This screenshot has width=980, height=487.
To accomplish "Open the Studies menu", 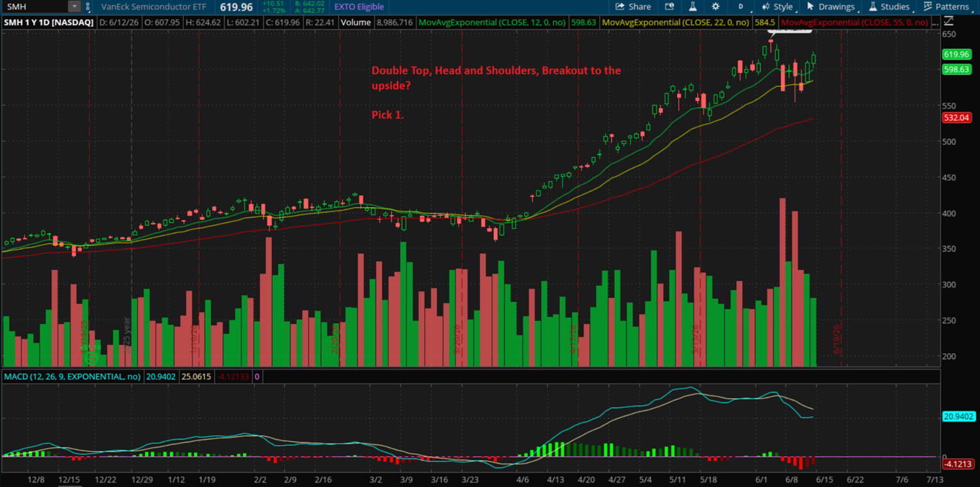I will 889,7.
